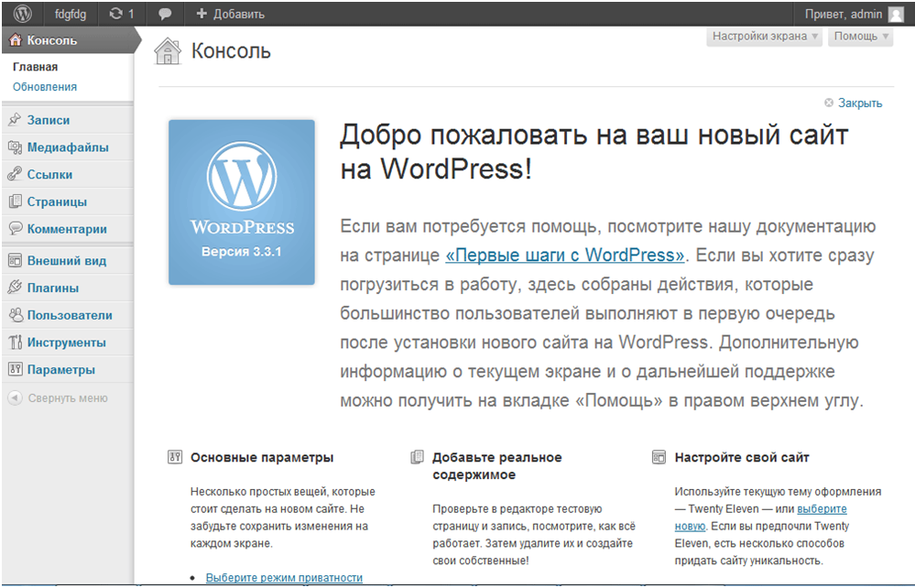Click icon beside Добавьте реальное содержимое heading
Viewport: 915px width, 588px height.
pyautogui.click(x=417, y=457)
